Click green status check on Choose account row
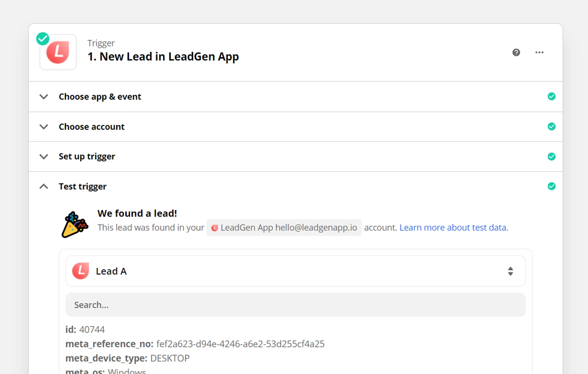 (551, 127)
